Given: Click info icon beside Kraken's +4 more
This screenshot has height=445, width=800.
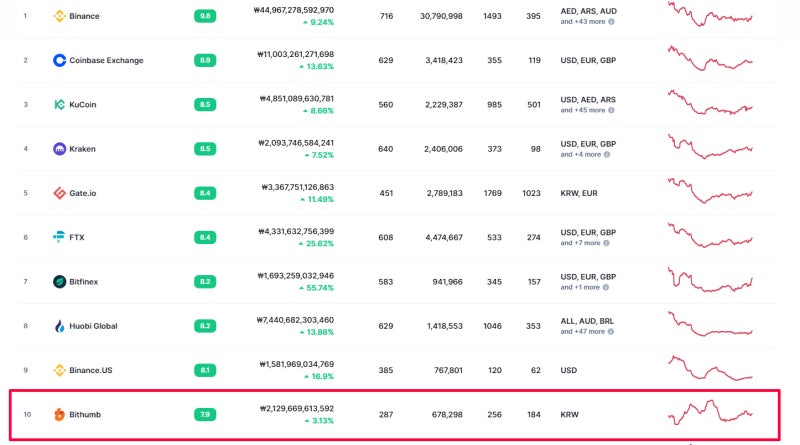Looking at the screenshot, I should tap(607, 155).
